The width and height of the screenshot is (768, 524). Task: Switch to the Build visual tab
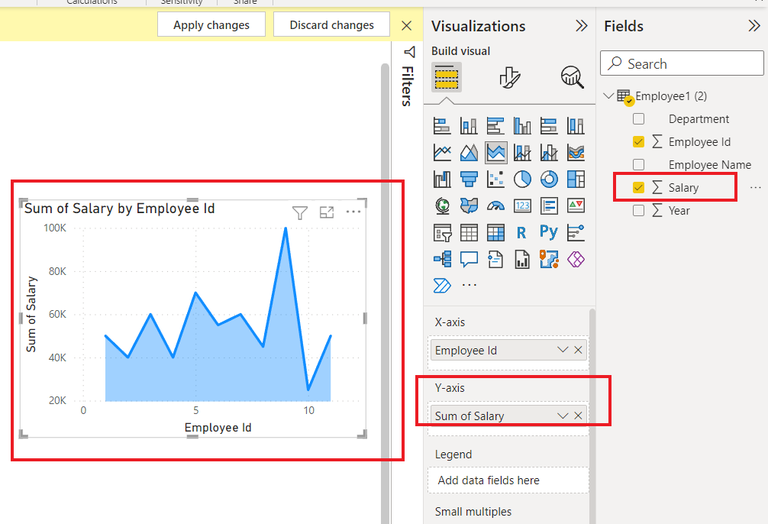click(x=446, y=77)
